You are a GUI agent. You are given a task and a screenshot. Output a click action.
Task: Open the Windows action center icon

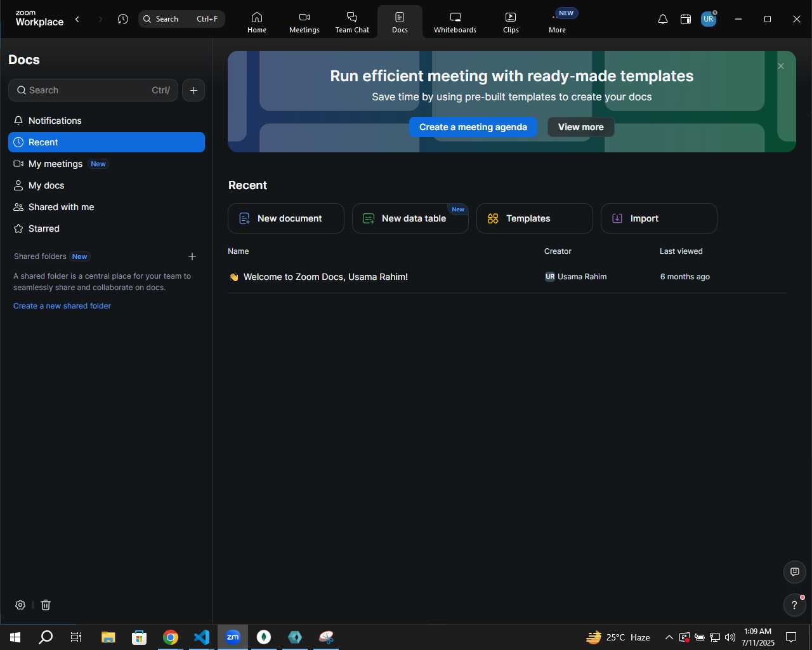click(x=791, y=637)
